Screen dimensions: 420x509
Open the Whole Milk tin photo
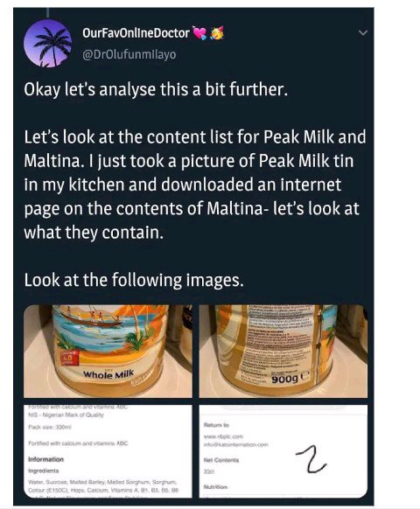tap(108, 352)
